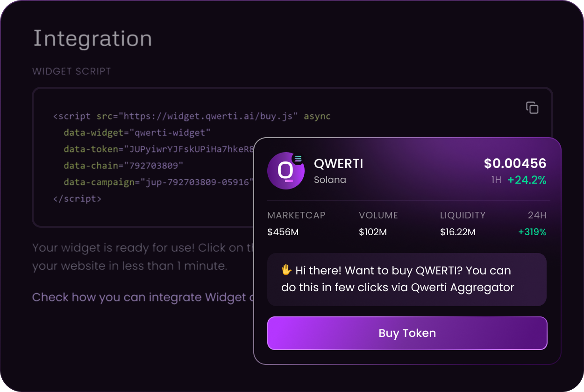Click the Solana chain label under QWERTI
Image resolution: width=584 pixels, height=392 pixels.
click(x=330, y=180)
